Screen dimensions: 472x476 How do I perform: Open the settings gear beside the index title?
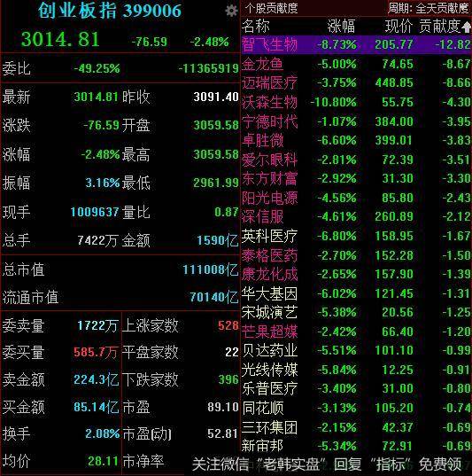(231, 11)
